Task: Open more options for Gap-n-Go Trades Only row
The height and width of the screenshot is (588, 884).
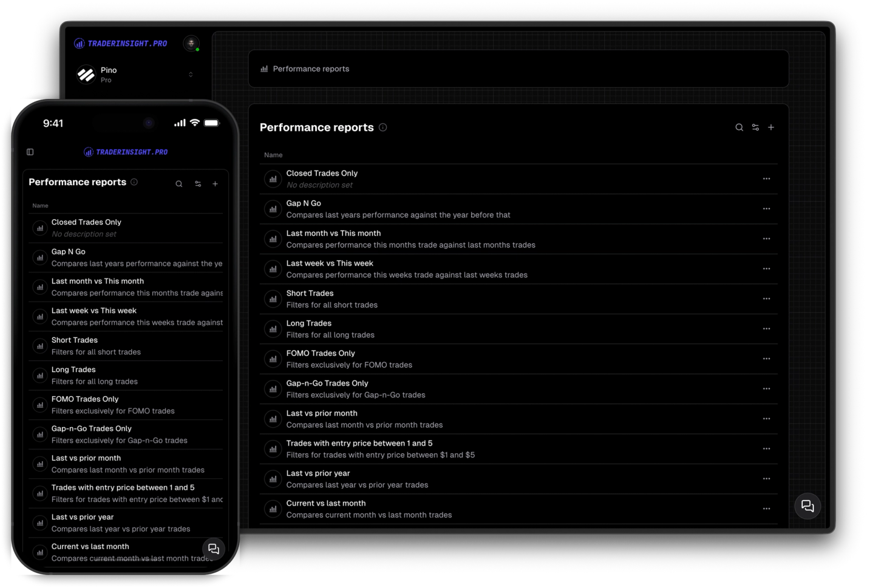Action: point(767,389)
